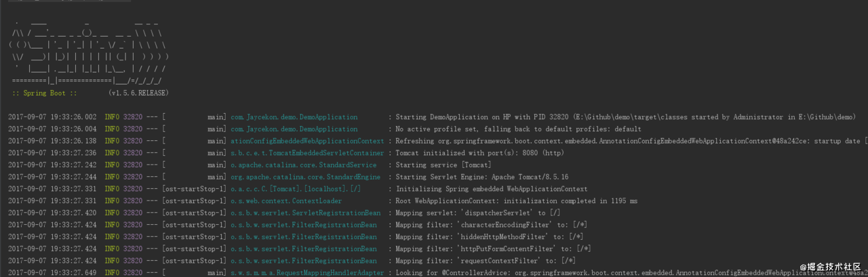868x277 pixels.
Task: Select timestamp '2017-09-07 19:33:26.004'
Action: [52, 129]
